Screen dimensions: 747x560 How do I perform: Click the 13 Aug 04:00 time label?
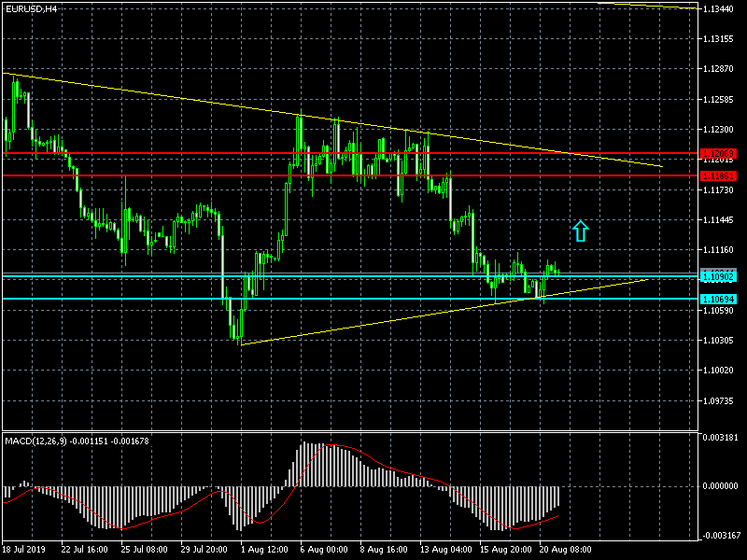tap(446, 550)
